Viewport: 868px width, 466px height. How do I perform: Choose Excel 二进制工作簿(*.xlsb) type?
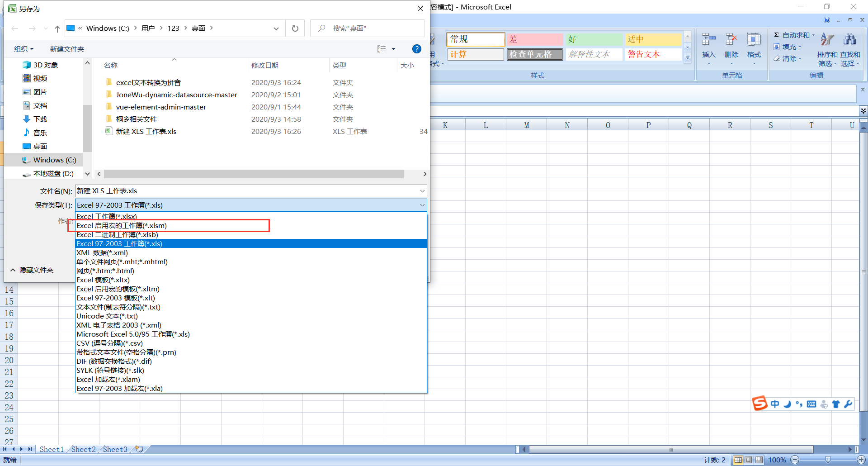pyautogui.click(x=251, y=234)
